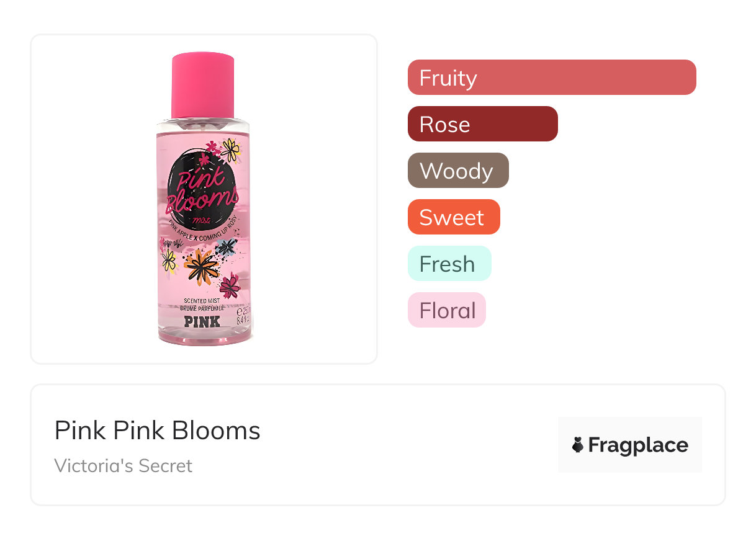This screenshot has width=756, height=536.
Task: Click the blue flower on the bottle
Action: point(227,247)
